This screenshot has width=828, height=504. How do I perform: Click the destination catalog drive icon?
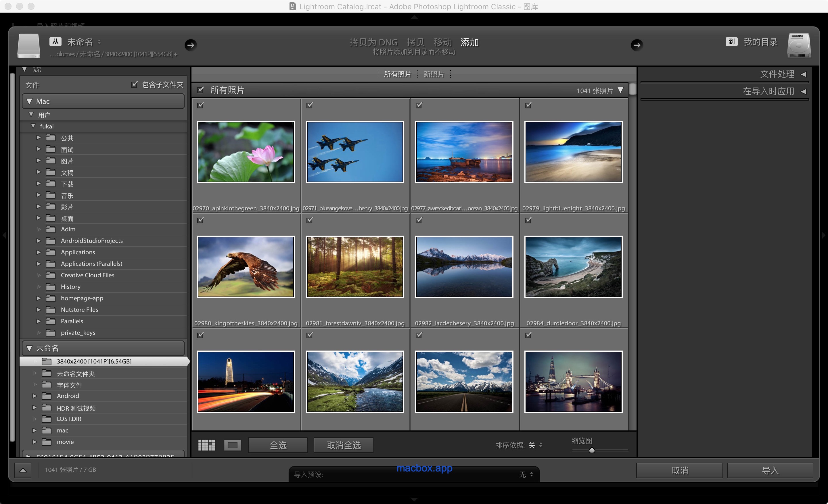pos(798,46)
